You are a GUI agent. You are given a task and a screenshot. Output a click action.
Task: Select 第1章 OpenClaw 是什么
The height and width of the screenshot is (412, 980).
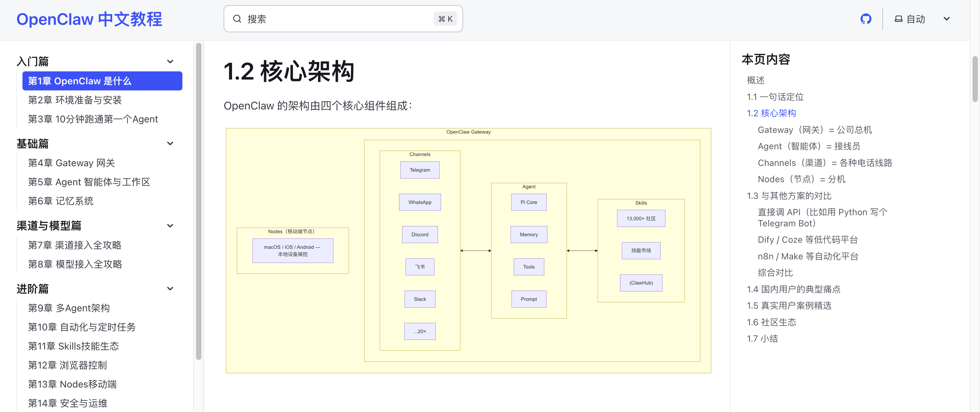pos(102,81)
